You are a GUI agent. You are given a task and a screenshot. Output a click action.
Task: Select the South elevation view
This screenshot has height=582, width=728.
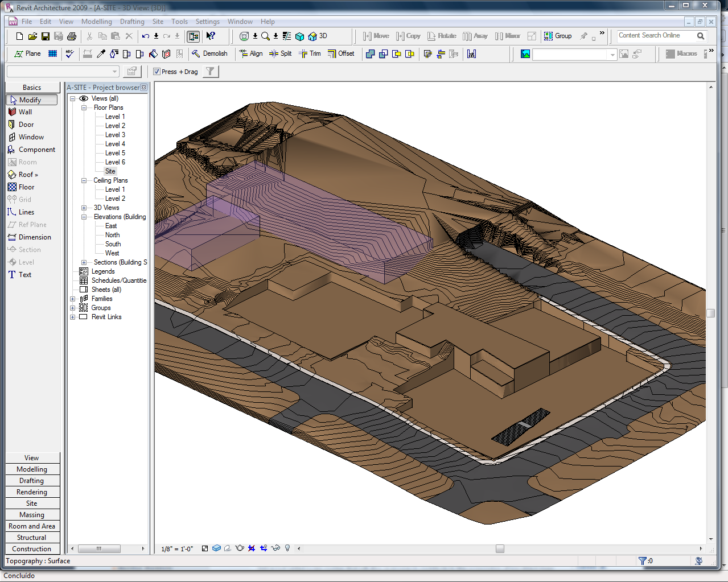tap(112, 243)
